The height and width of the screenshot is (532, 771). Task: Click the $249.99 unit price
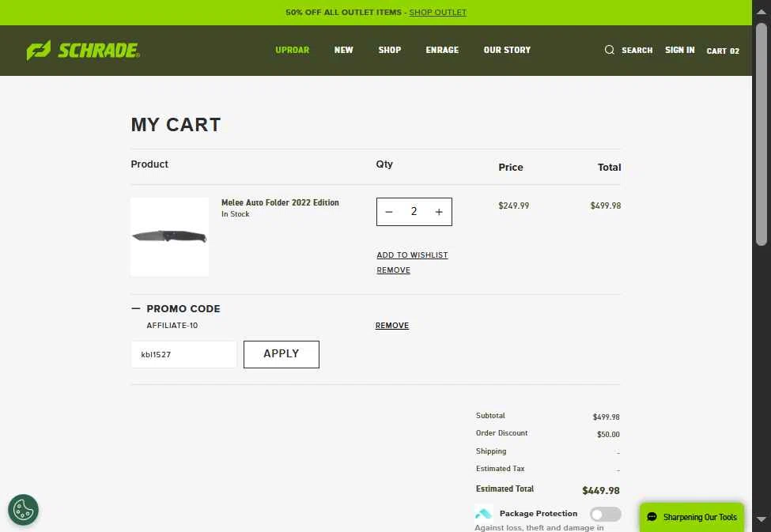513,206
